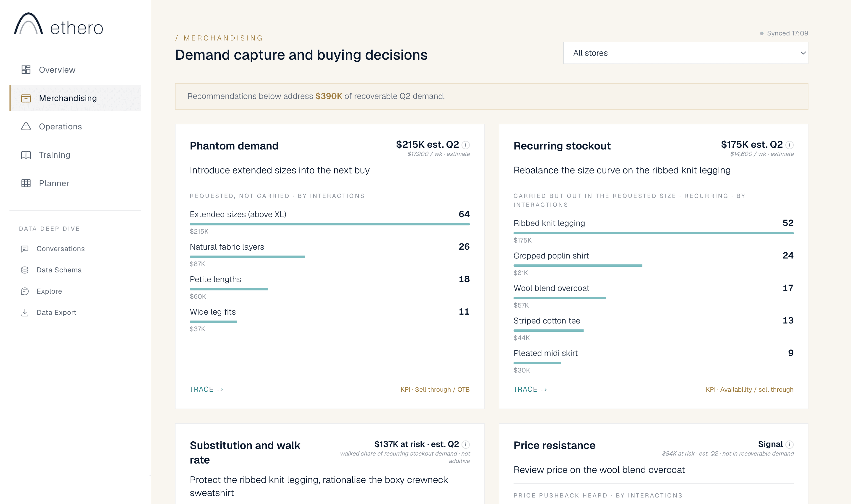Click the Conversations chat icon
The width and height of the screenshot is (851, 504).
[x=25, y=249]
